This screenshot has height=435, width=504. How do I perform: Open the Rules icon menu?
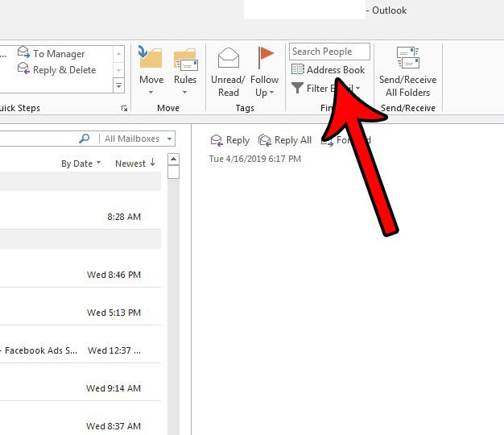pyautogui.click(x=185, y=60)
